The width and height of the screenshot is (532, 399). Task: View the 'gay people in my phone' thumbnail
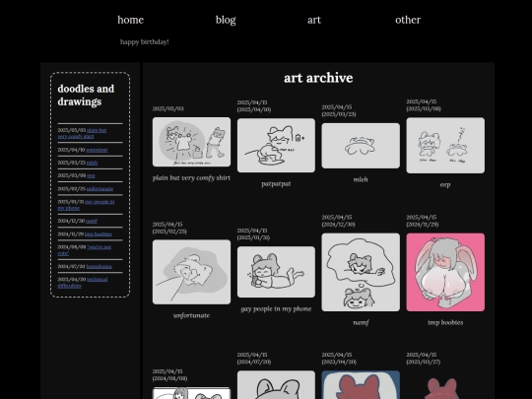[x=276, y=272]
